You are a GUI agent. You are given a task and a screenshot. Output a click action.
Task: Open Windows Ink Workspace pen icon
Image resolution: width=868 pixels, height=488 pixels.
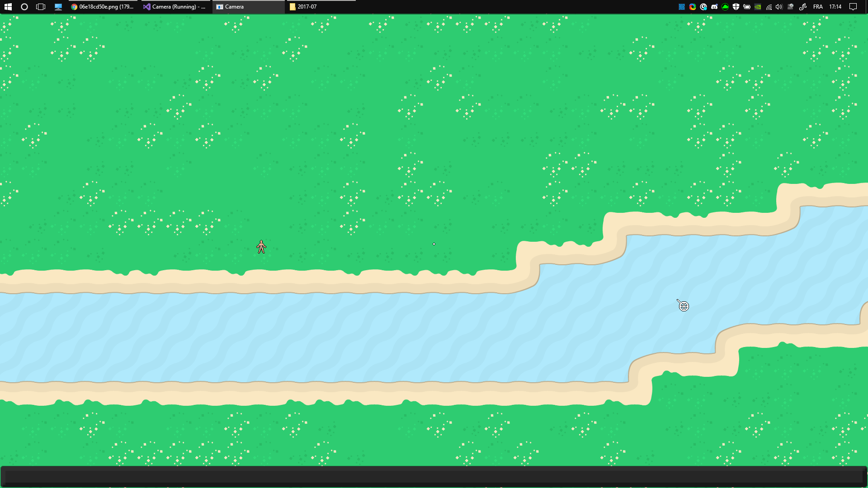pos(803,7)
